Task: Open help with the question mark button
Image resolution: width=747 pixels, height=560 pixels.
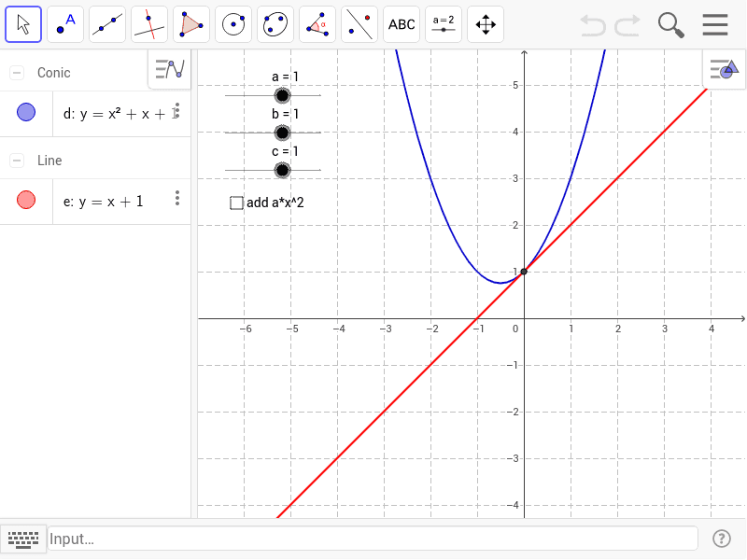Action: click(722, 539)
